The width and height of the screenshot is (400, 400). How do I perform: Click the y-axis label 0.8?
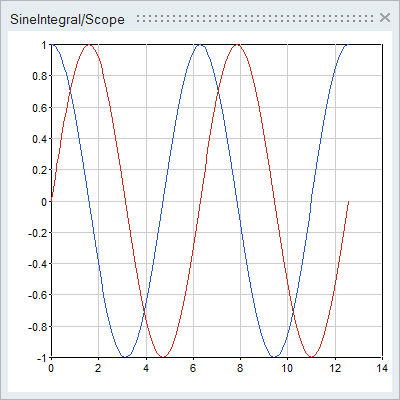coord(40,76)
